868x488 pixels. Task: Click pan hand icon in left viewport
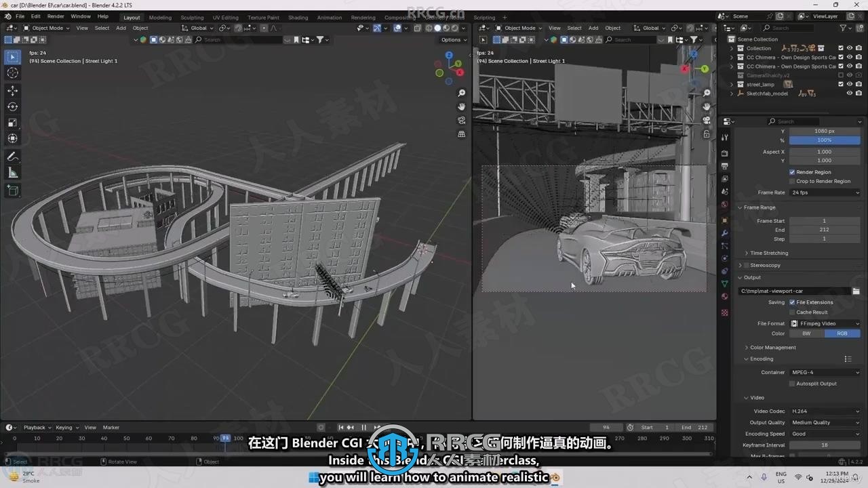462,106
